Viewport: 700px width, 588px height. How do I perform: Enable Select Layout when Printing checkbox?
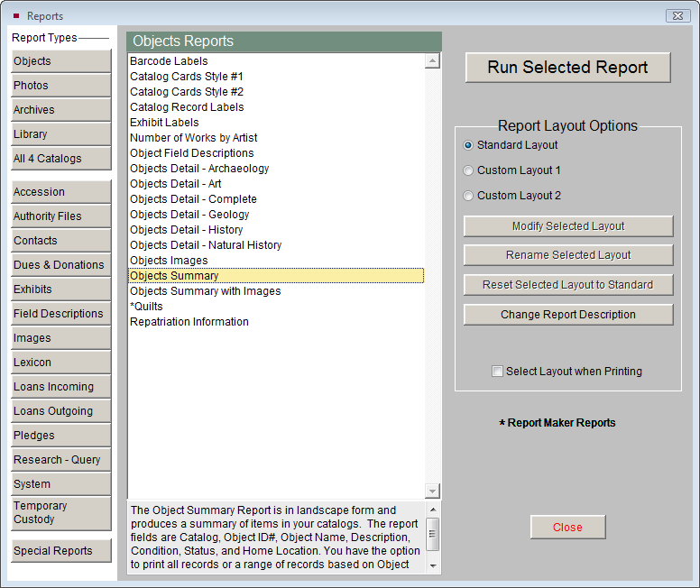pyautogui.click(x=497, y=372)
